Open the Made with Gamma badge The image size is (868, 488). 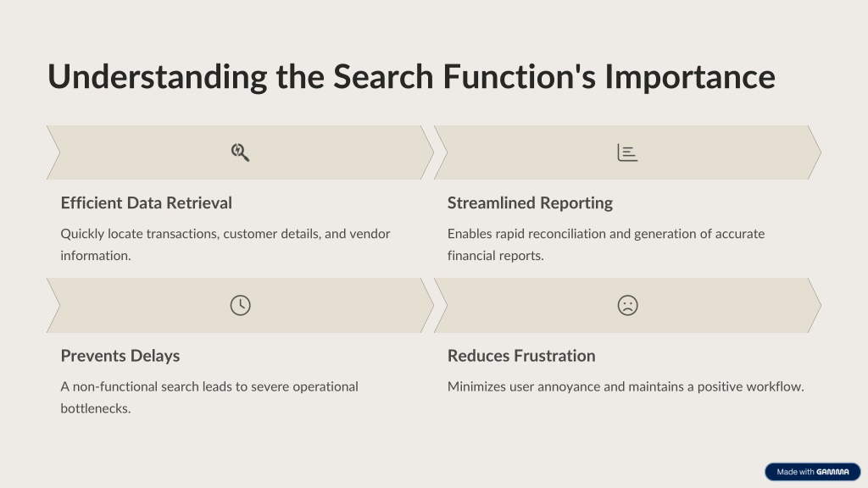click(x=813, y=472)
